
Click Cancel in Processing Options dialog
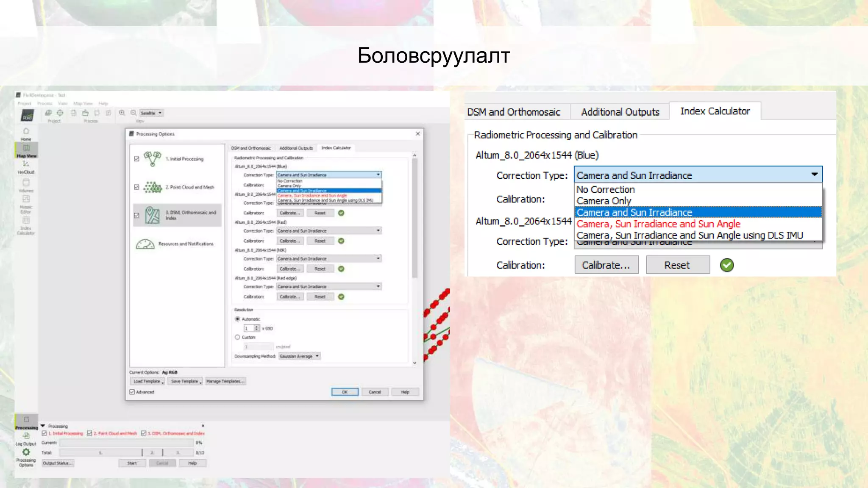[375, 392]
